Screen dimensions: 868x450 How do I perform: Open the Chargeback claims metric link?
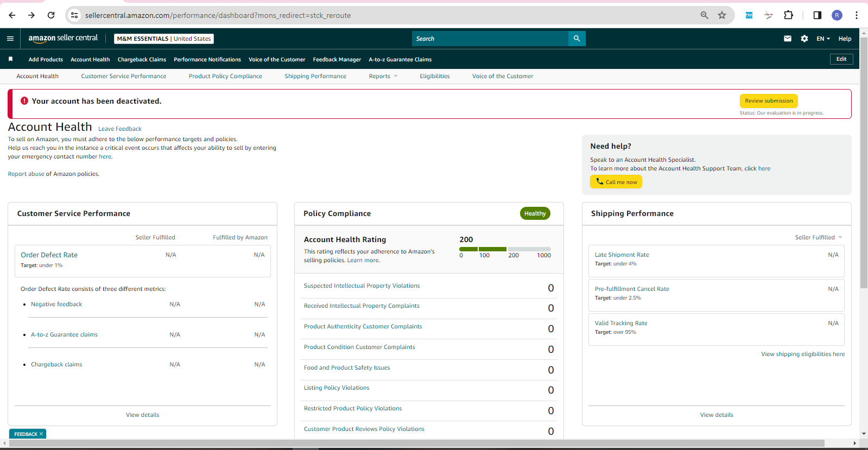pyautogui.click(x=56, y=364)
